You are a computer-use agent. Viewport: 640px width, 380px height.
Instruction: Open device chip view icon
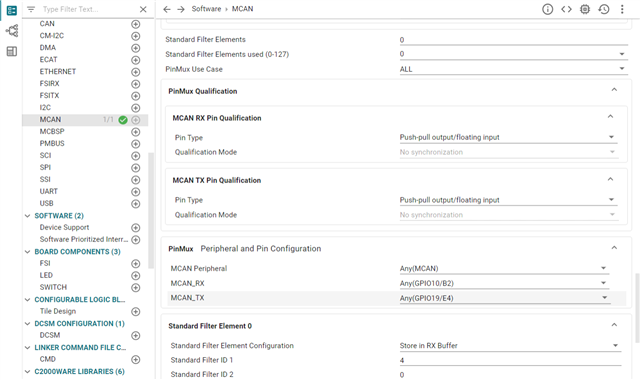[x=585, y=9]
